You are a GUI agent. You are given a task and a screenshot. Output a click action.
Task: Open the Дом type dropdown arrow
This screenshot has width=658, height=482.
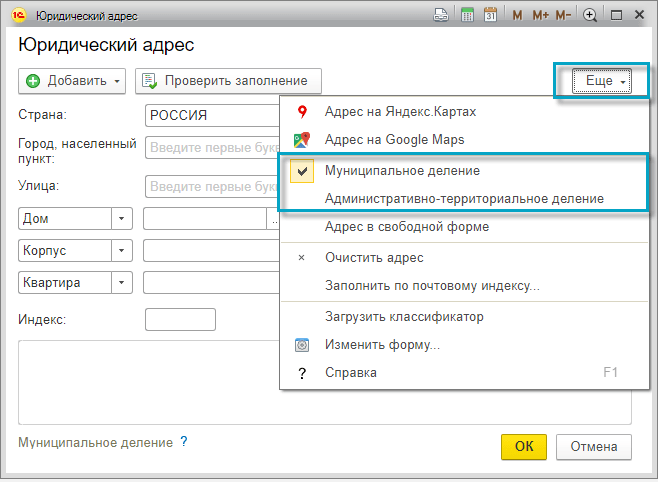pos(122,219)
